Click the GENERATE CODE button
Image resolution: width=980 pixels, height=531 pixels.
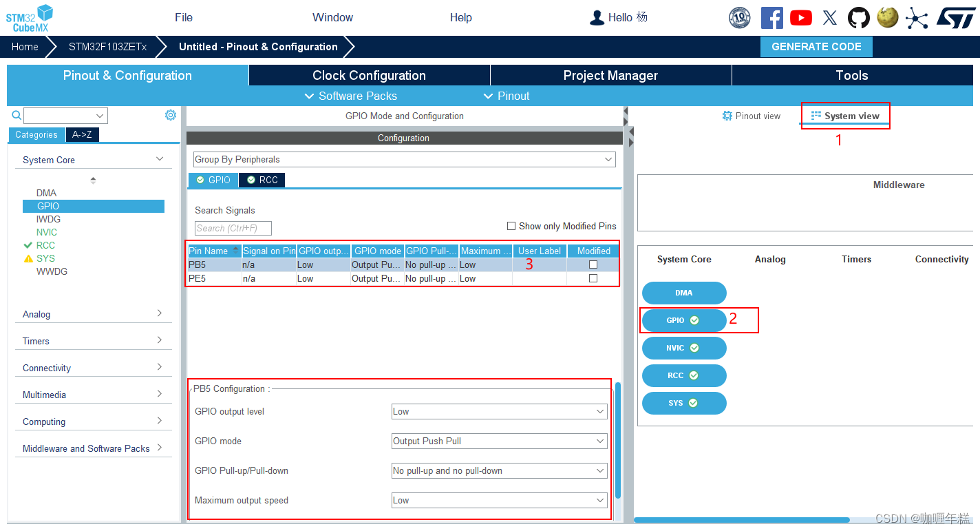pos(816,47)
